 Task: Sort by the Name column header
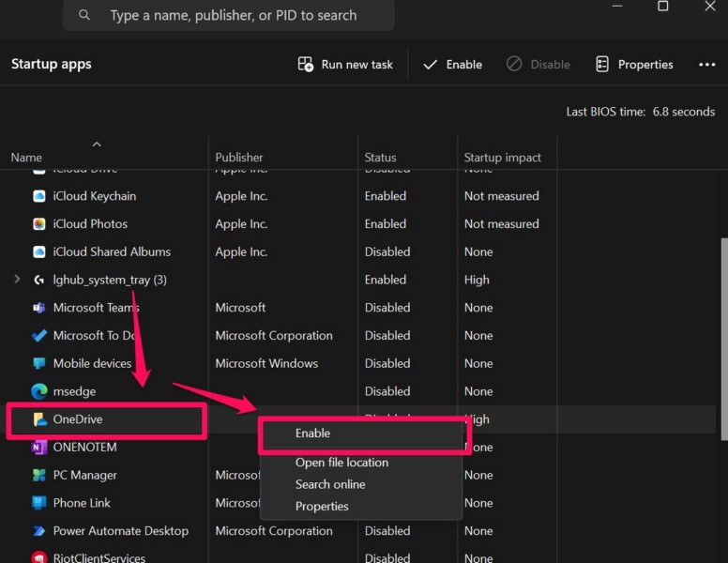26,158
